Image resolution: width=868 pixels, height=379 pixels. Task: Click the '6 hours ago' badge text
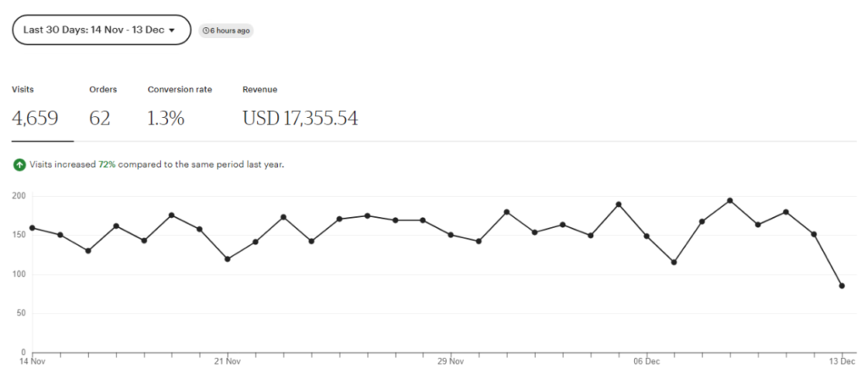tap(229, 31)
